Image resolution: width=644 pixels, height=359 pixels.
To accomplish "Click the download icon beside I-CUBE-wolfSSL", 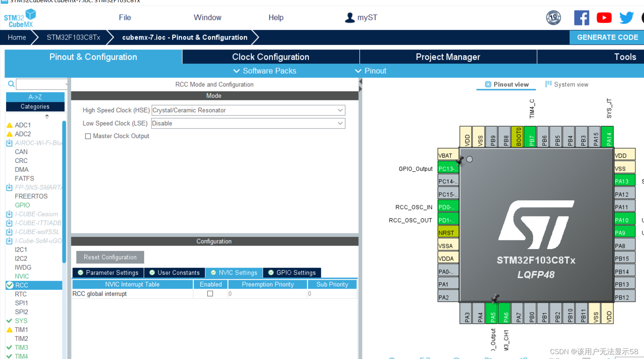I will pos(9,232).
